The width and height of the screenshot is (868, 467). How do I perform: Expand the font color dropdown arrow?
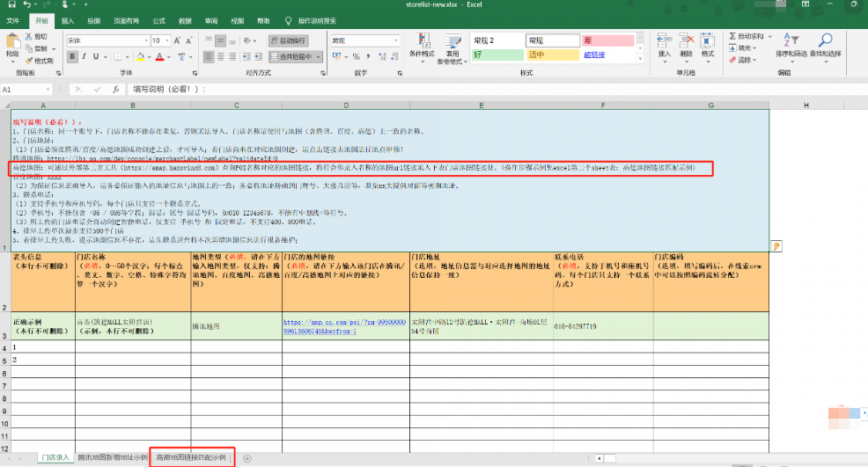(169, 56)
